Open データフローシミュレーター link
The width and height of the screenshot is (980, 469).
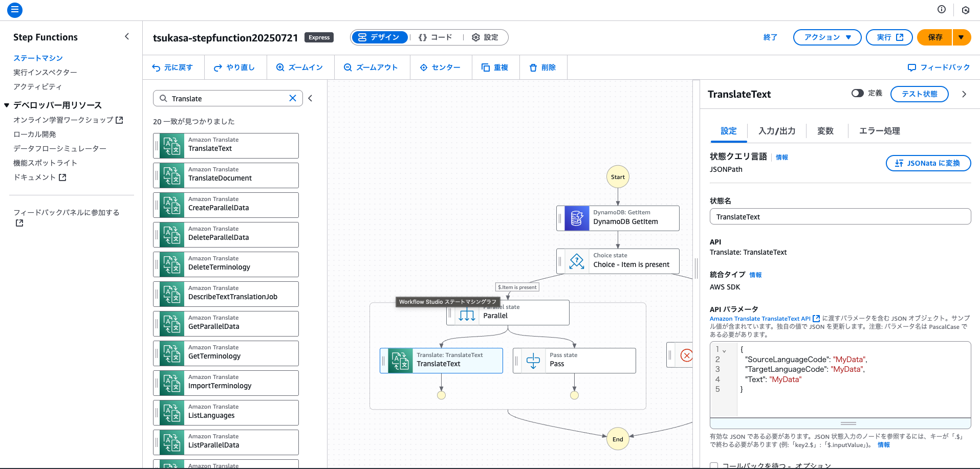60,148
